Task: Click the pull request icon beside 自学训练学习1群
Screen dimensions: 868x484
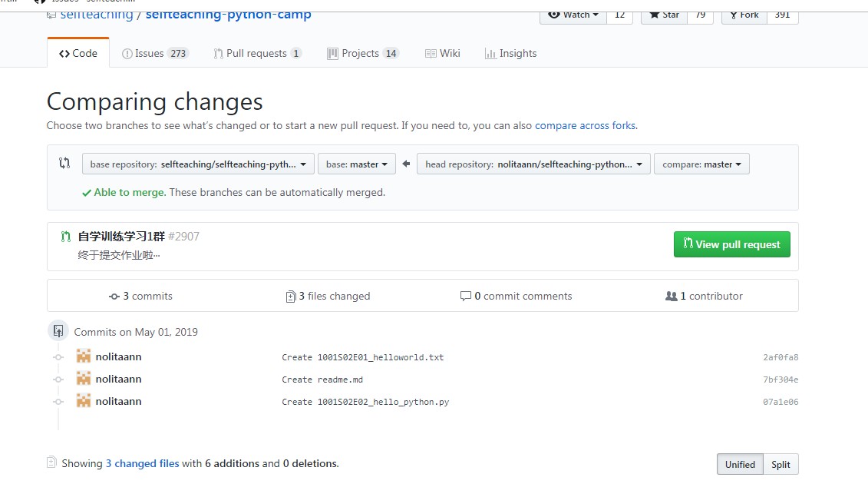Action: pyautogui.click(x=66, y=237)
